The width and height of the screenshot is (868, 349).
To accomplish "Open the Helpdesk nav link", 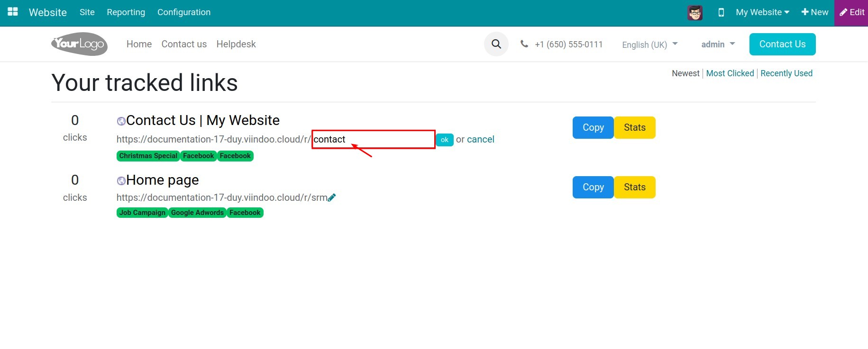I will pyautogui.click(x=236, y=44).
